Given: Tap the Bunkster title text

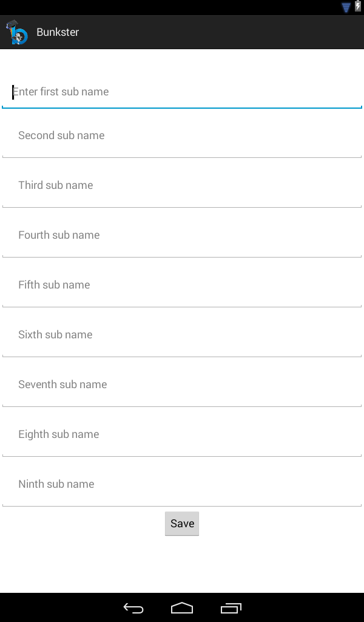Looking at the screenshot, I should pos(58,32).
